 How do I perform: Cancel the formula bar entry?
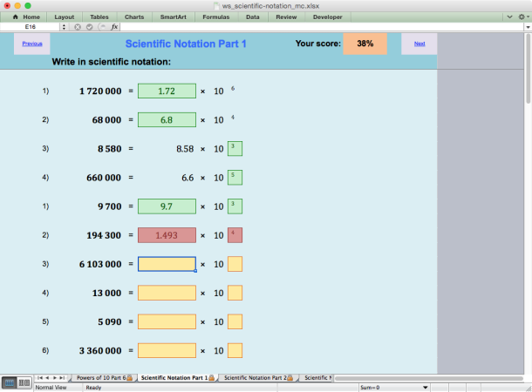click(x=78, y=27)
